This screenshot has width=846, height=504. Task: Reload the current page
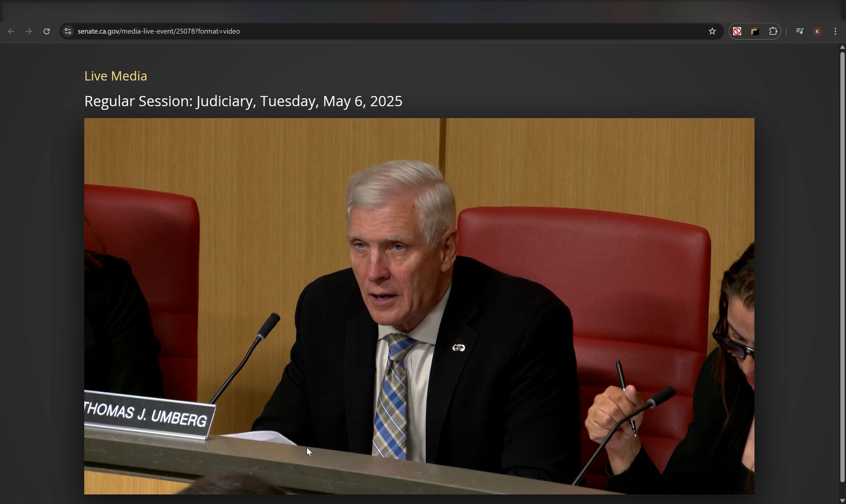(47, 31)
